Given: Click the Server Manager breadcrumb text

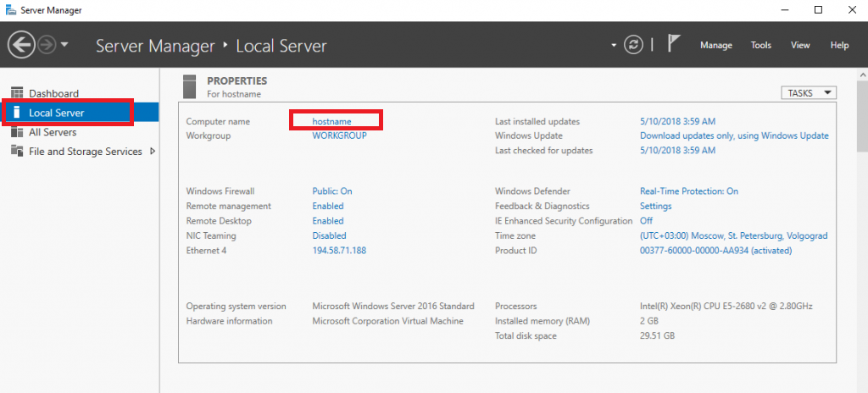Looking at the screenshot, I should click(155, 46).
